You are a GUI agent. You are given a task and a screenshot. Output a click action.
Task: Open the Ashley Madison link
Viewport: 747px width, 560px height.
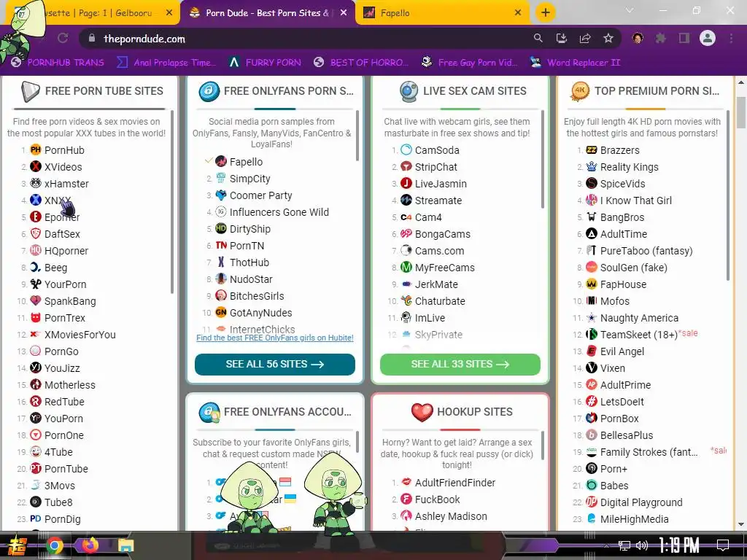point(451,516)
